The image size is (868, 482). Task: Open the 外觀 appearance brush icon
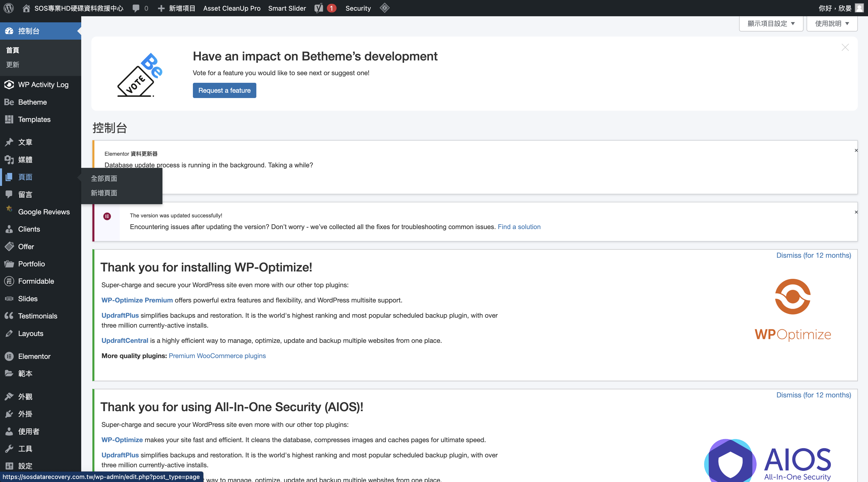(9, 397)
